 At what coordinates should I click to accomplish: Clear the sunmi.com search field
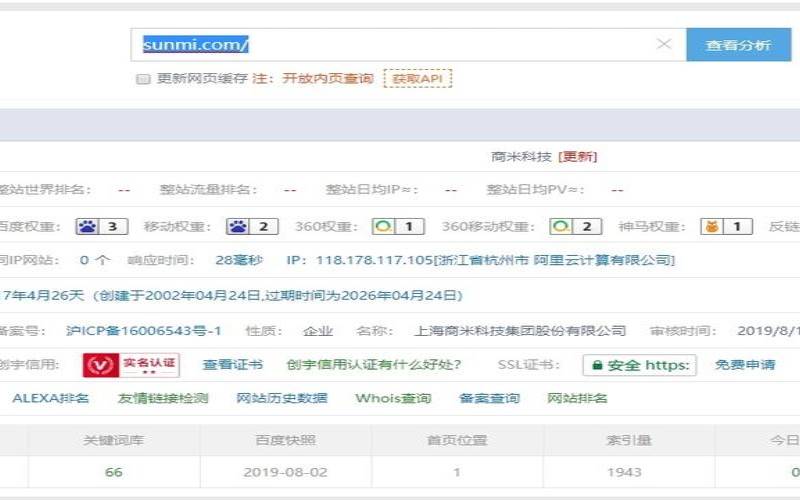tap(663, 44)
